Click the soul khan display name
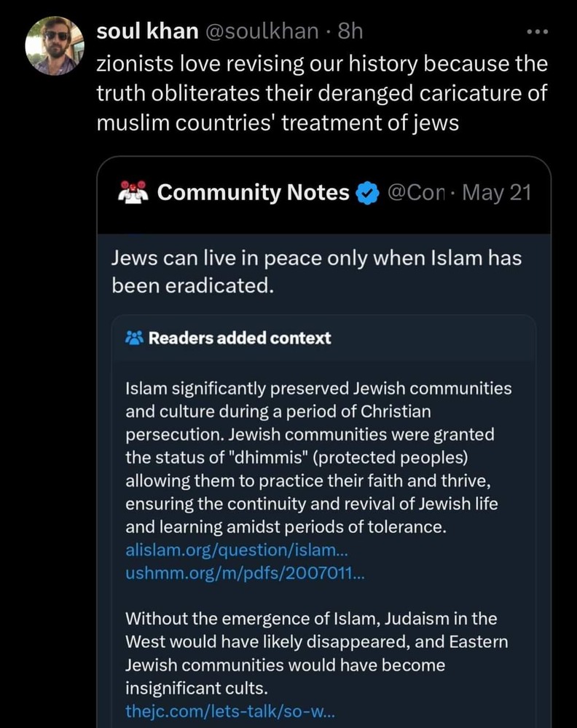This screenshot has height=728, width=577. click(x=147, y=31)
